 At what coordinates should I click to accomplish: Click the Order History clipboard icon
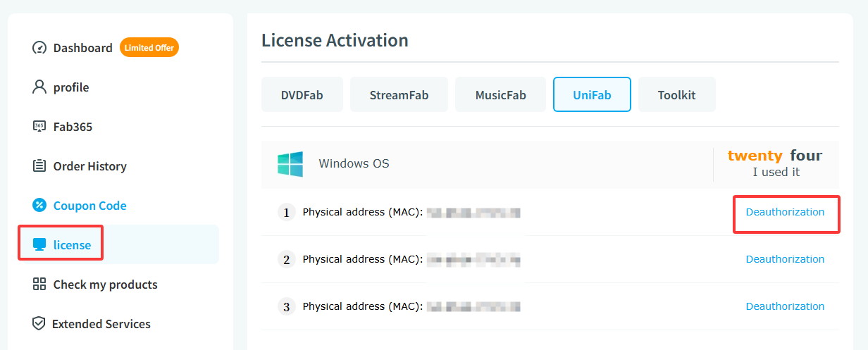(x=39, y=166)
